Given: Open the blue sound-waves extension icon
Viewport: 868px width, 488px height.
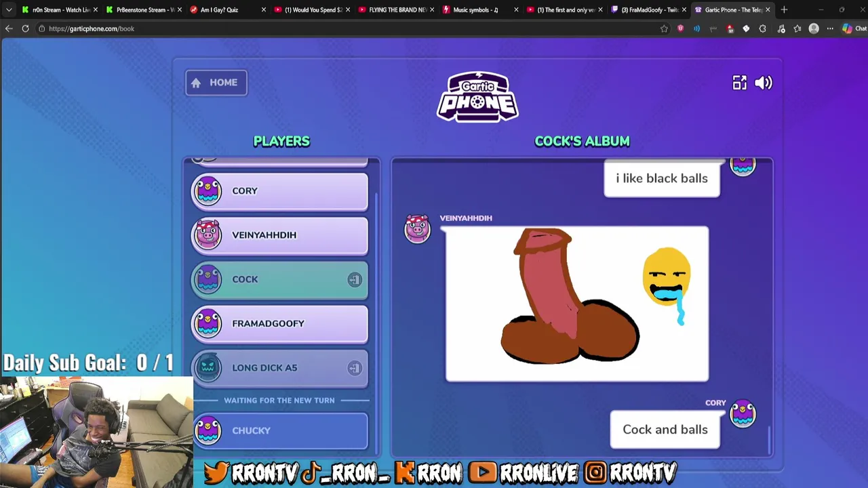Looking at the screenshot, I should point(696,28).
